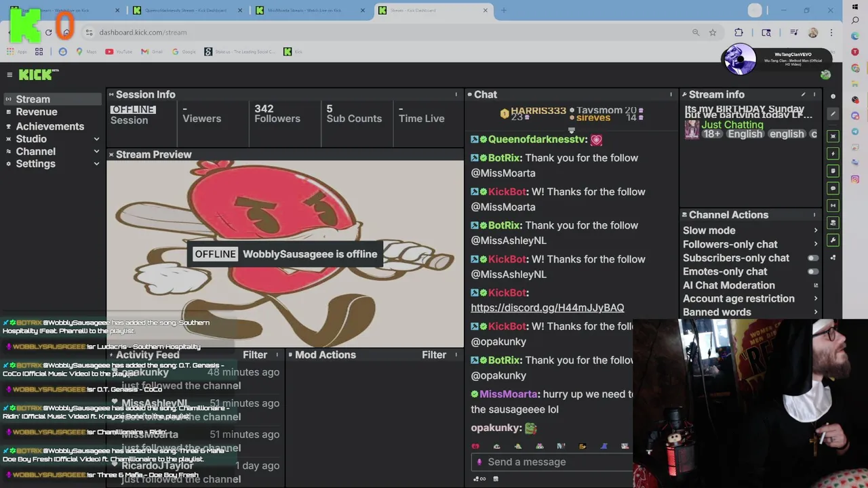Click the info icon in right dashboard rail

pos(833,96)
